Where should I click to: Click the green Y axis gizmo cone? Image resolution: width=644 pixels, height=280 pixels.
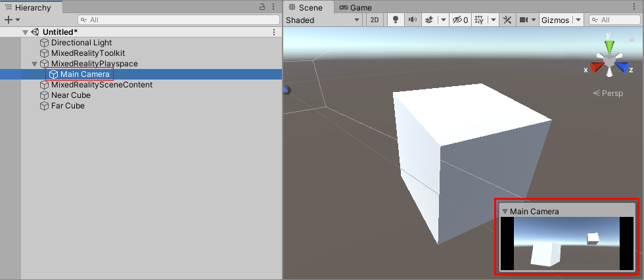pyautogui.click(x=610, y=46)
